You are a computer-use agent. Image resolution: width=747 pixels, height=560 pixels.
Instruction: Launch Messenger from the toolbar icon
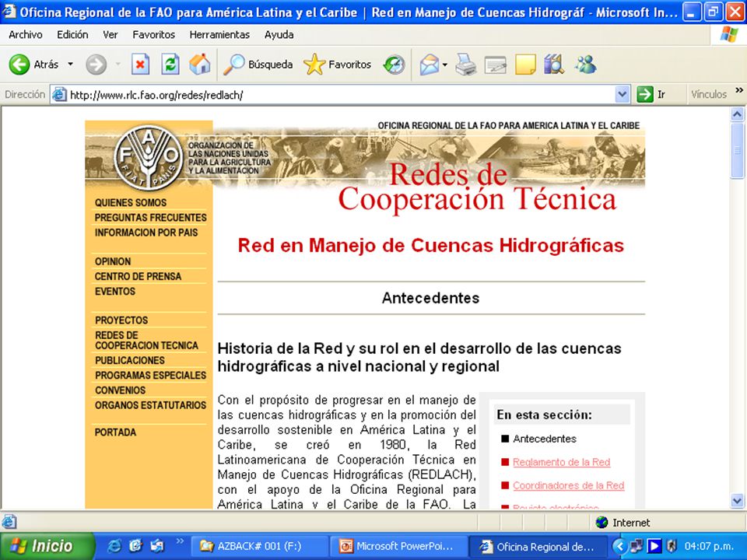click(x=585, y=65)
